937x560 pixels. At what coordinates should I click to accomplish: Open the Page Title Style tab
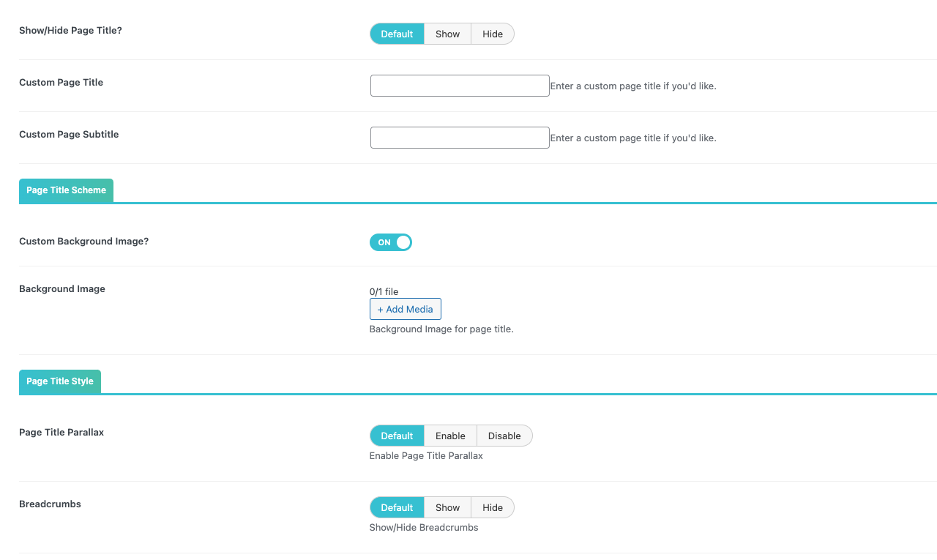(60, 381)
